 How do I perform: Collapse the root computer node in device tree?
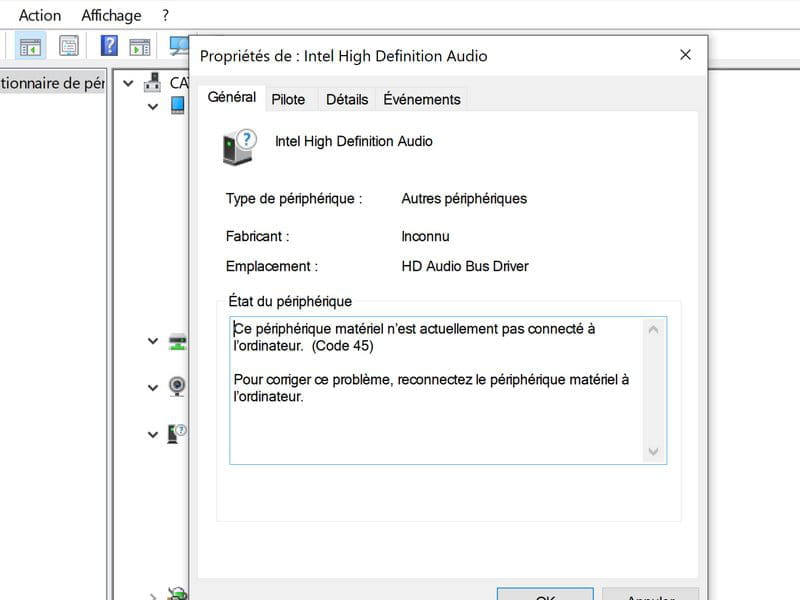(128, 83)
